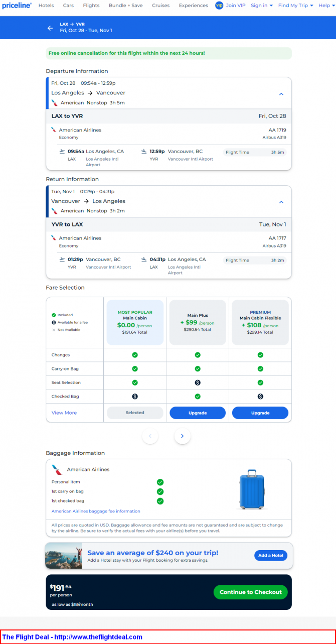The height and width of the screenshot is (644, 336).
Task: Click 1st carry on bag green checkmark
Action: point(160,491)
